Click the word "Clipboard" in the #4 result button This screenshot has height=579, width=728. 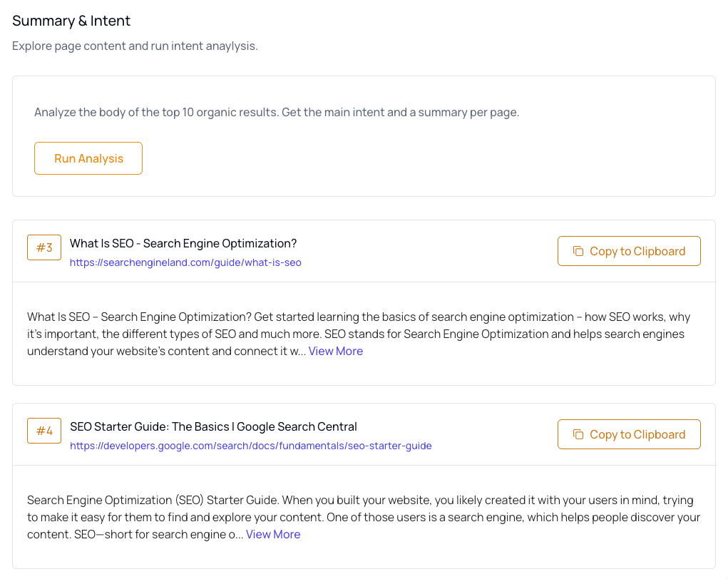(660, 434)
